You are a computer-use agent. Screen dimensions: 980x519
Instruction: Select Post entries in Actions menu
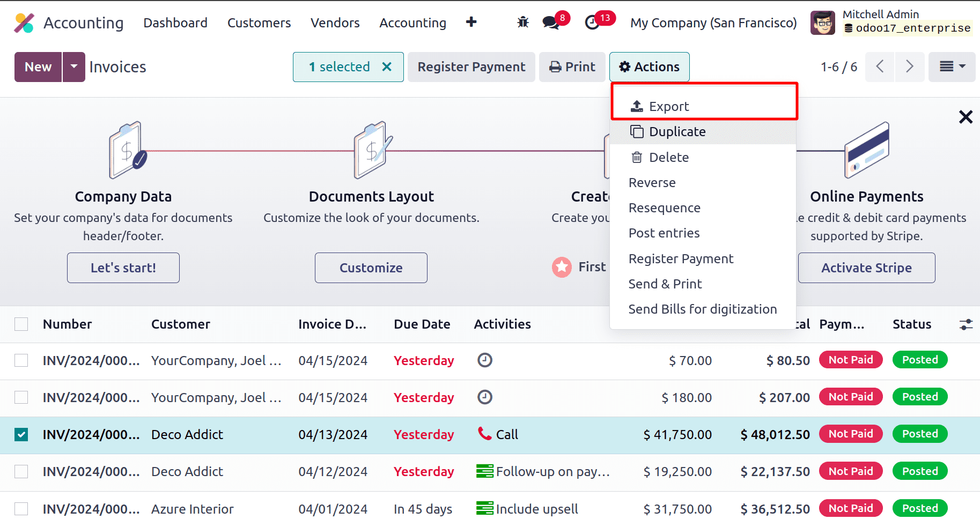[703, 233]
